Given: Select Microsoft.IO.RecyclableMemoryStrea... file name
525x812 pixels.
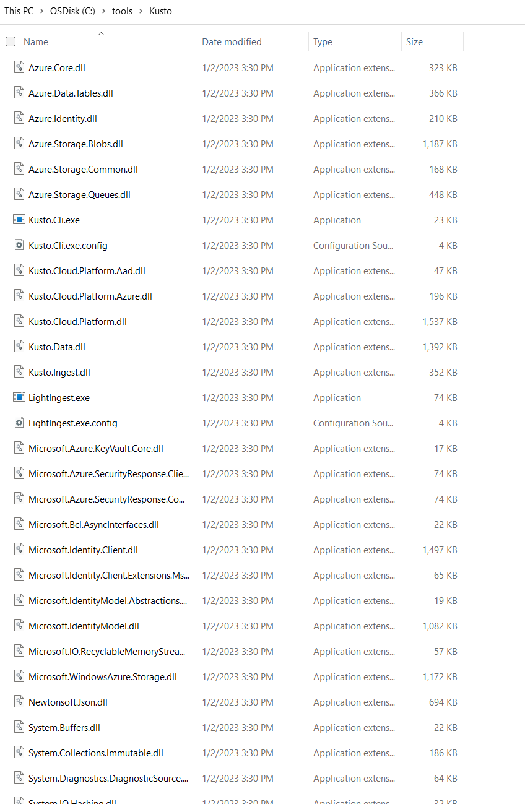Looking at the screenshot, I should pos(107,652).
